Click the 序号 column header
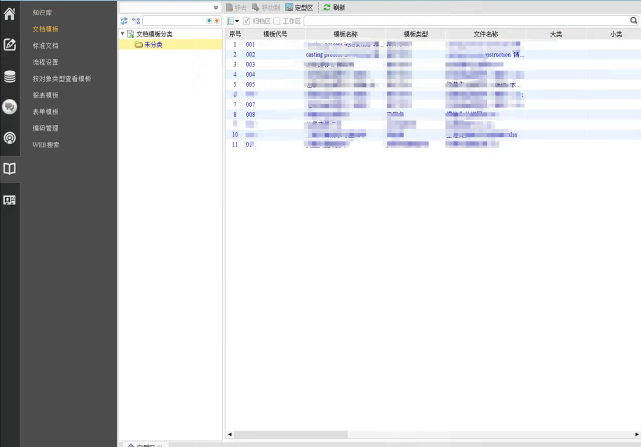The height and width of the screenshot is (447, 641). click(235, 34)
